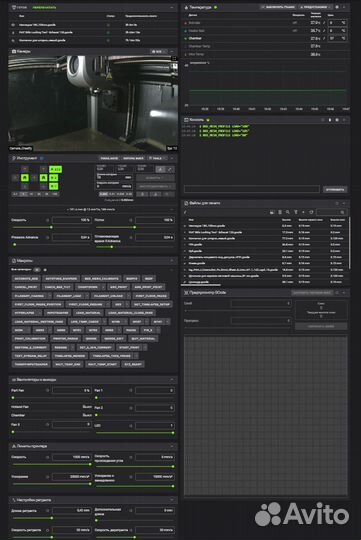The image size is (361, 540).
Task: Home only the X axis
Action: click(x=54, y=178)
